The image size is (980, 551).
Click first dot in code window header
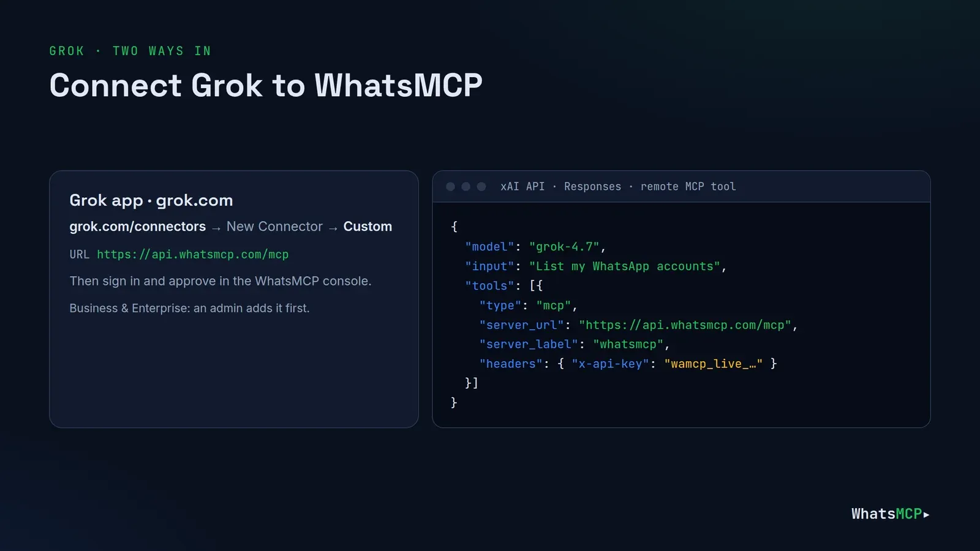(x=450, y=187)
